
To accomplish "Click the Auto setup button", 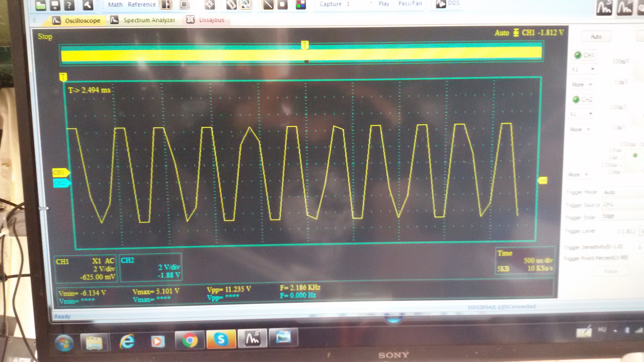I will point(596,37).
